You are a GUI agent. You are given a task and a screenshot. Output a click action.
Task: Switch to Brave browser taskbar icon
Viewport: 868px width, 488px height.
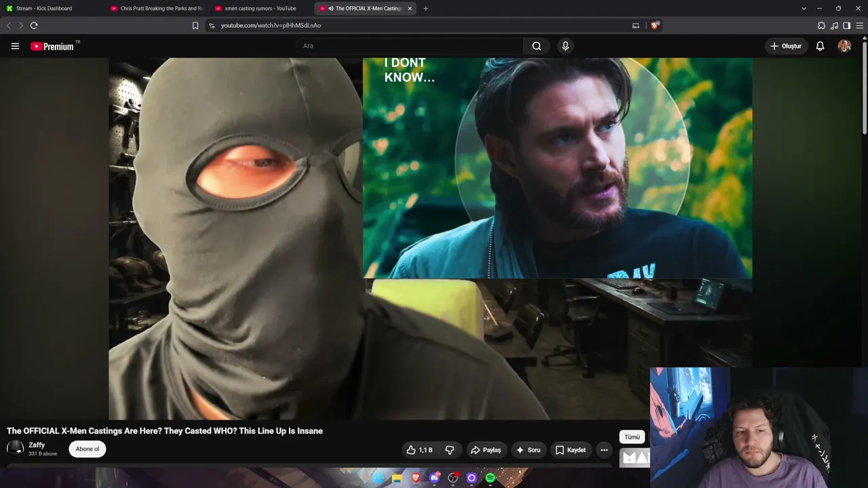[x=416, y=479]
